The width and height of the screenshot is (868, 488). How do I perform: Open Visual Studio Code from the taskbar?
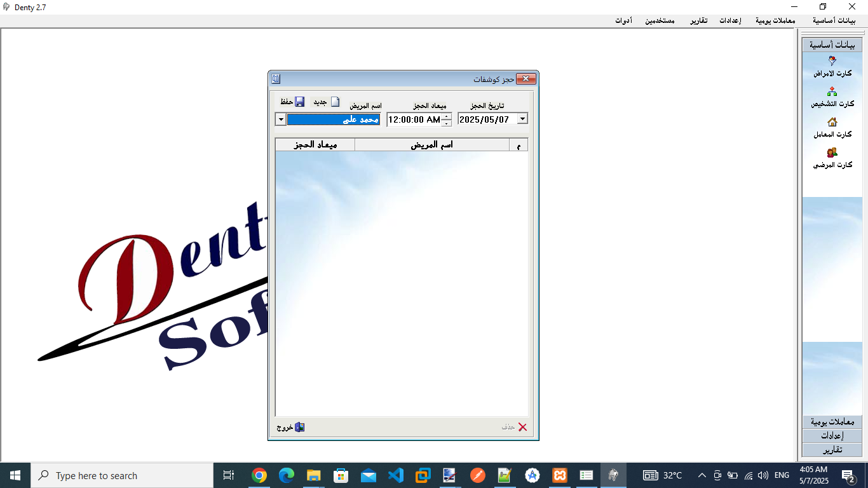coord(396,475)
